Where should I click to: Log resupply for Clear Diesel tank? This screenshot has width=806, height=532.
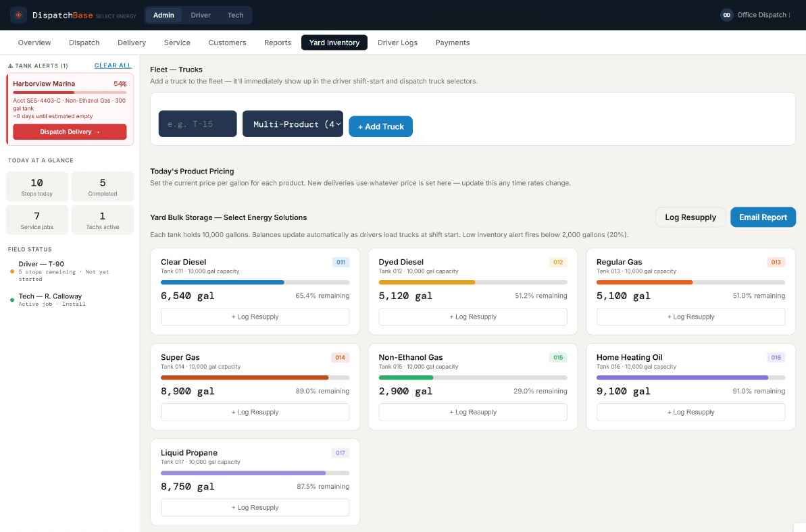[x=255, y=317]
